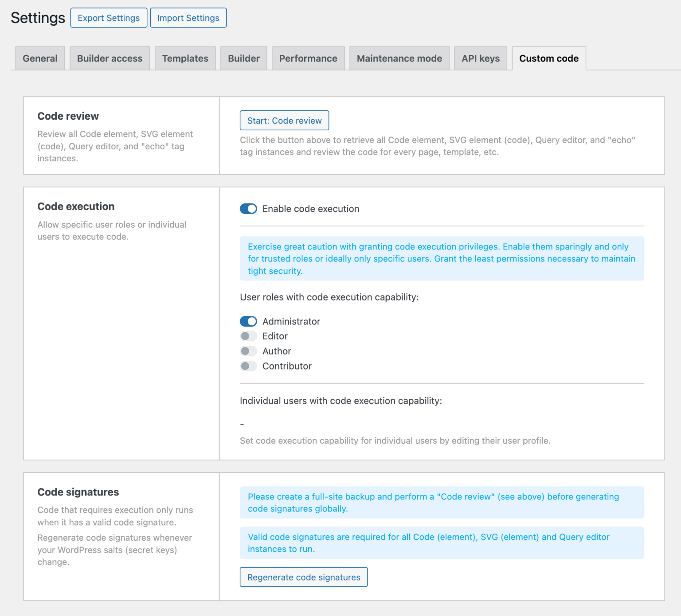
Task: Open the API keys tab
Action: pos(480,58)
